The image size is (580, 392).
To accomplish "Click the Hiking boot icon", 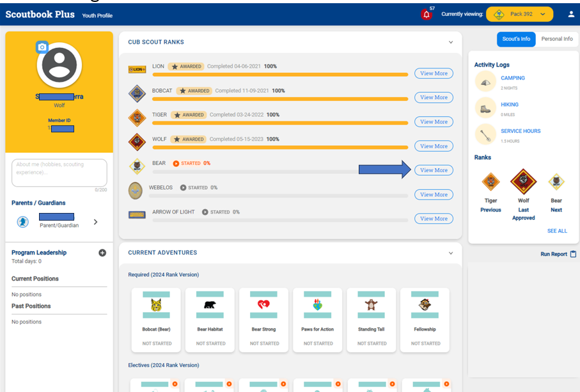I will tap(485, 107).
